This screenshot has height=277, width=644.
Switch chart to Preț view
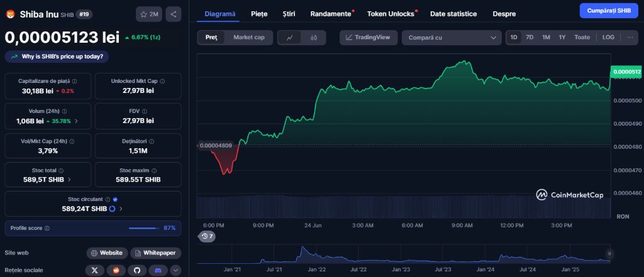(211, 37)
